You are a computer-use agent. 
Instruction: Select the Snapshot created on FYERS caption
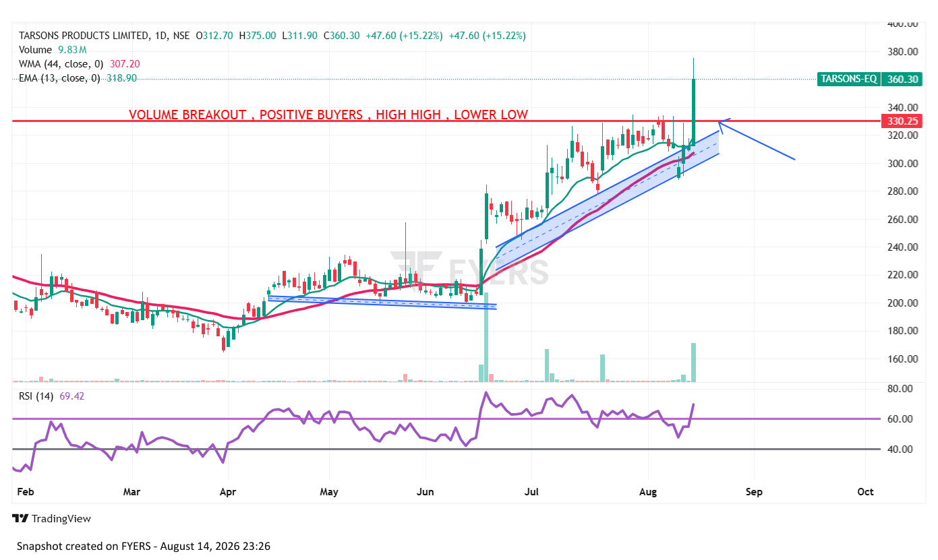(x=144, y=546)
